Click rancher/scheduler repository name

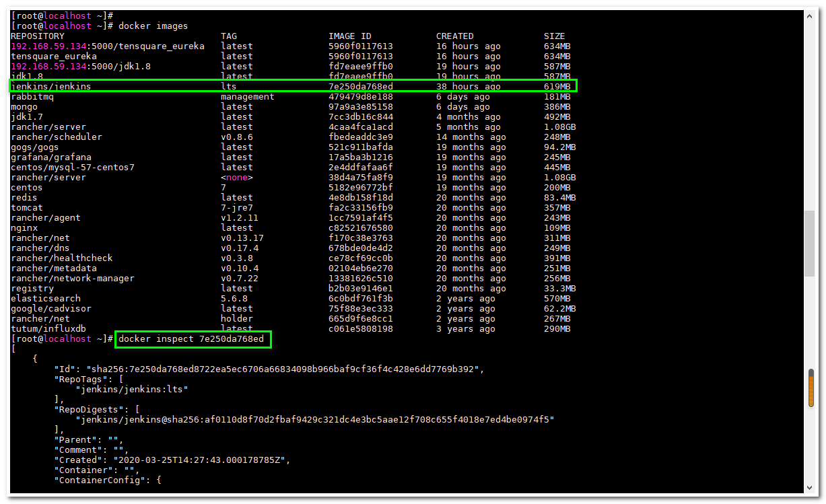[x=57, y=137]
